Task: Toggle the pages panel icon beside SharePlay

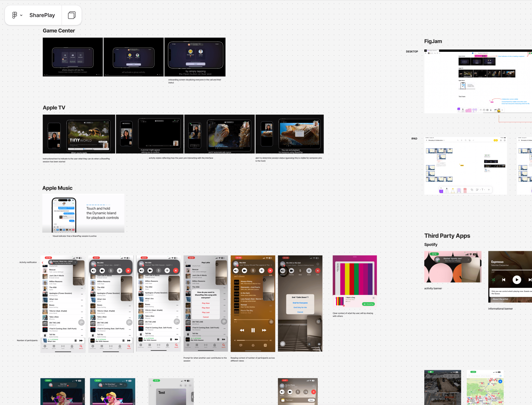Action: [72, 15]
